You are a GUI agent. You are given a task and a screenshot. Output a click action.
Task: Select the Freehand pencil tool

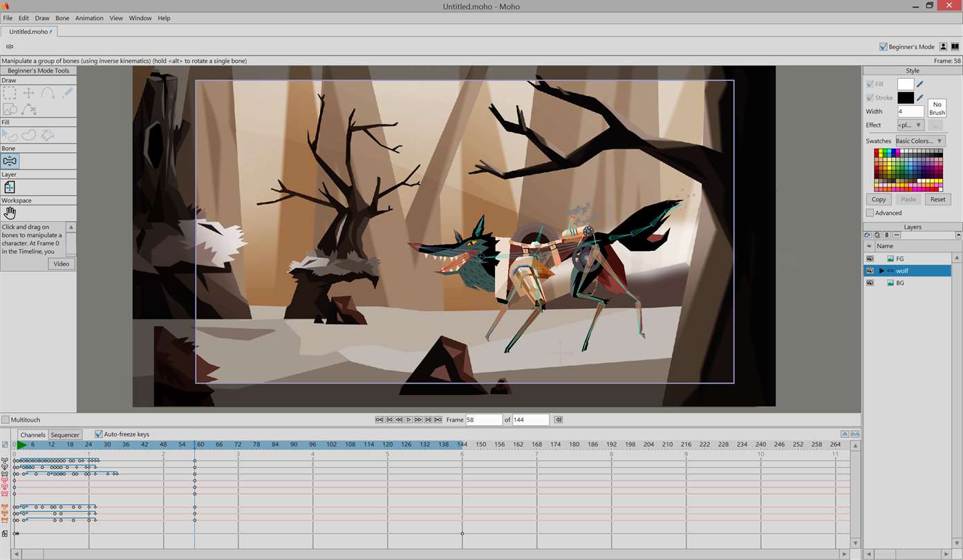[67, 93]
